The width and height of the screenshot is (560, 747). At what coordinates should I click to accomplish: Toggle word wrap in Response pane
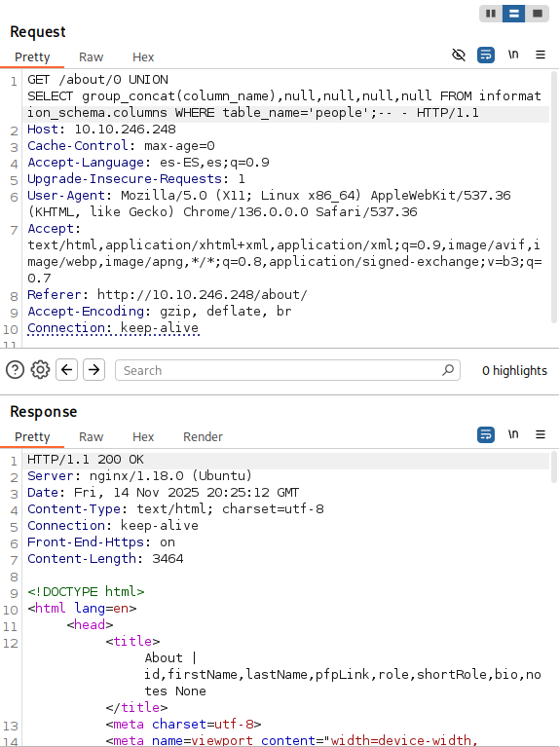point(486,434)
